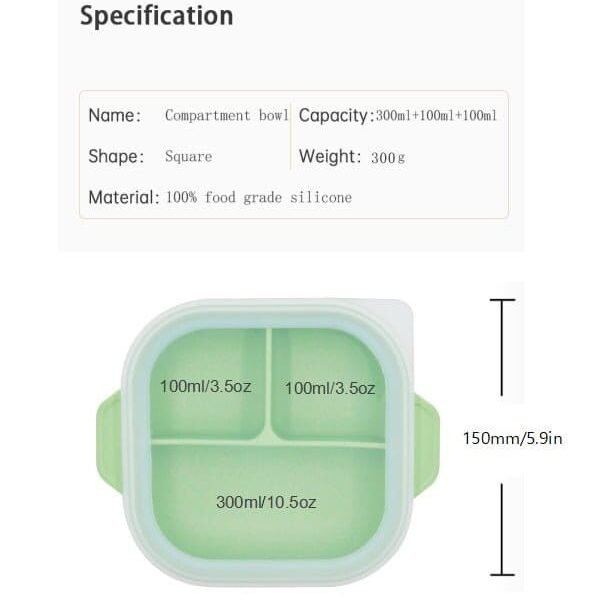
Task: Select the Compartment bowl text
Action: point(227,115)
